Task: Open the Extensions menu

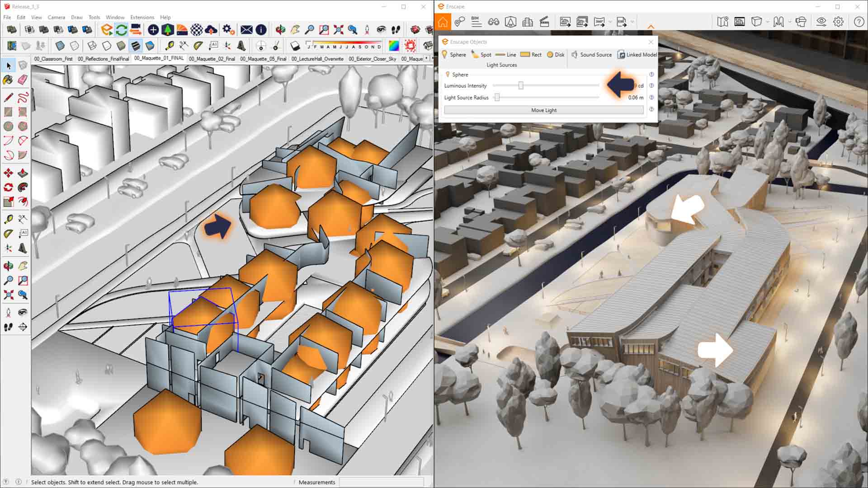Action: pyautogui.click(x=142, y=17)
